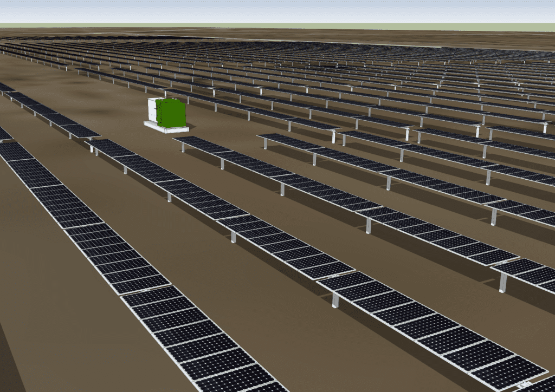Click the pale blue sky strip
The image size is (555, 392).
(277, 11)
